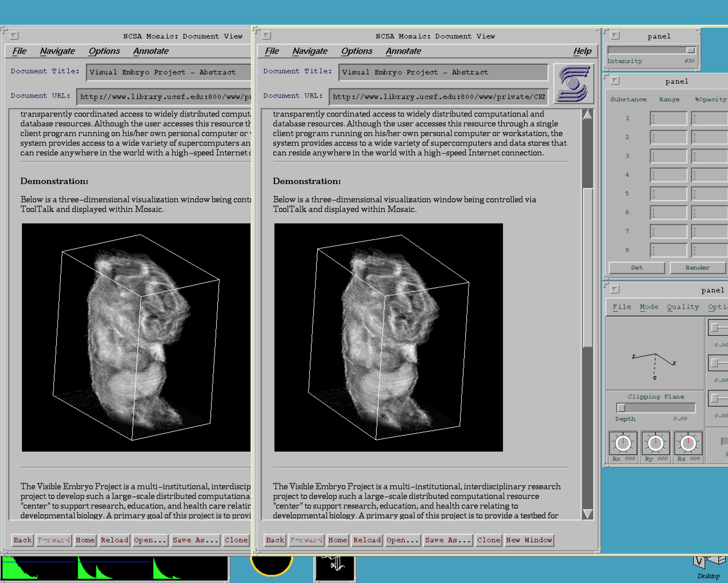This screenshot has height=583, width=728.
Task: Click the xyz axis orientation widget
Action: pos(655,362)
